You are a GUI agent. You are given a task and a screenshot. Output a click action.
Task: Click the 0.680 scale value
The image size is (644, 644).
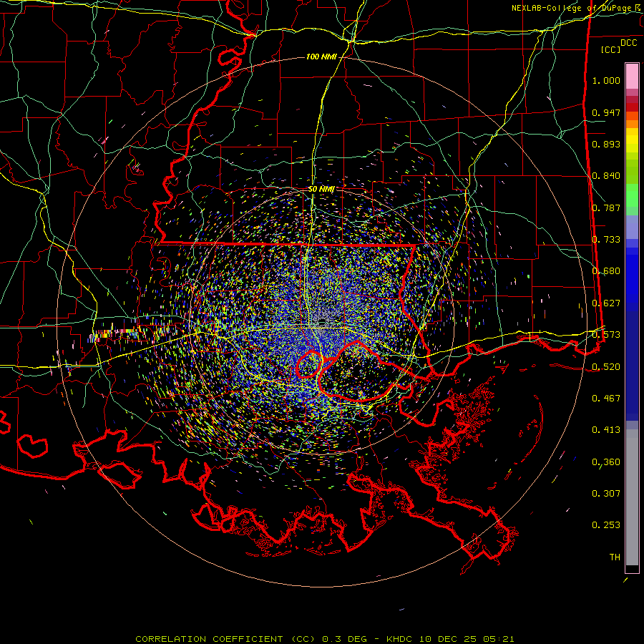606,271
